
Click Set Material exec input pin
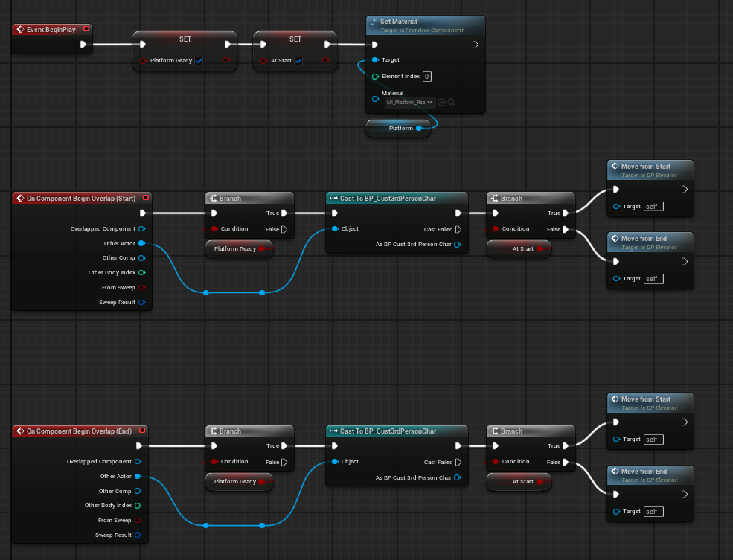coord(375,45)
